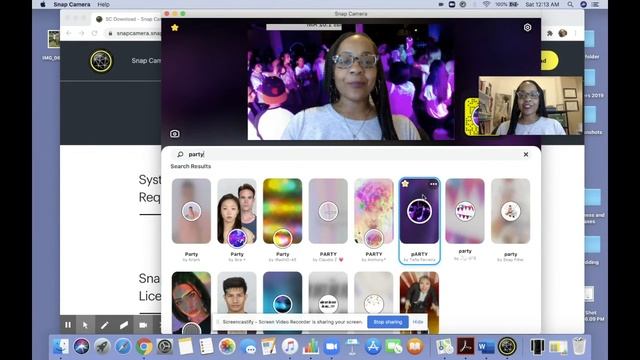Image resolution: width=640 pixels, height=360 pixels.
Task: Click the Stop sharing button
Action: click(388, 322)
